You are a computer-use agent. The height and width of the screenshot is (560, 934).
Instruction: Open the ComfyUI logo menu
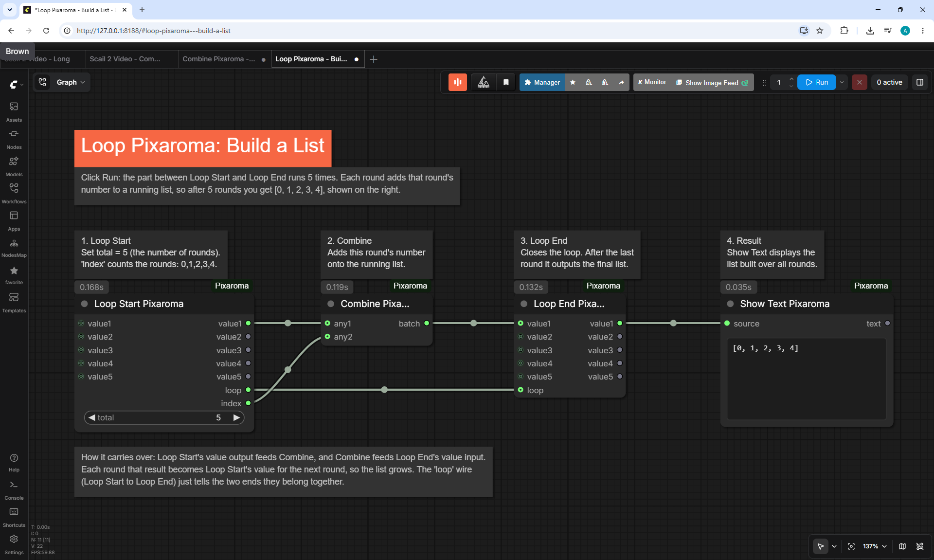point(16,84)
